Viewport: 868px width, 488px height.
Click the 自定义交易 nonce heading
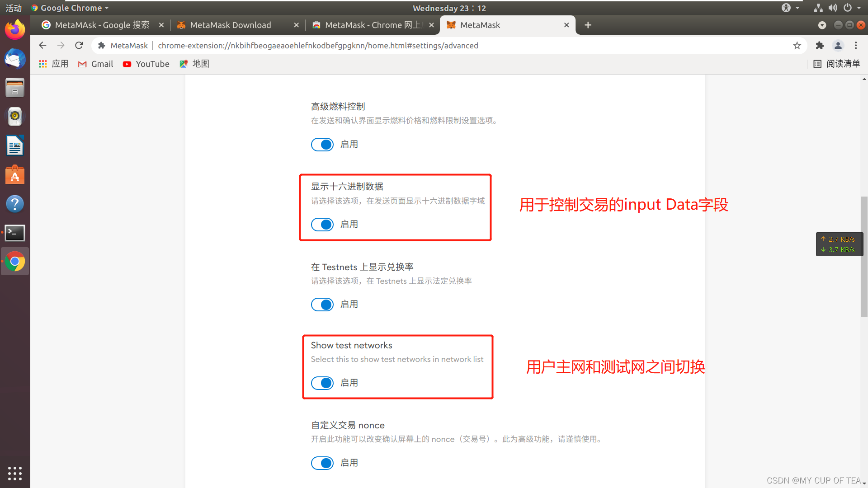point(348,425)
